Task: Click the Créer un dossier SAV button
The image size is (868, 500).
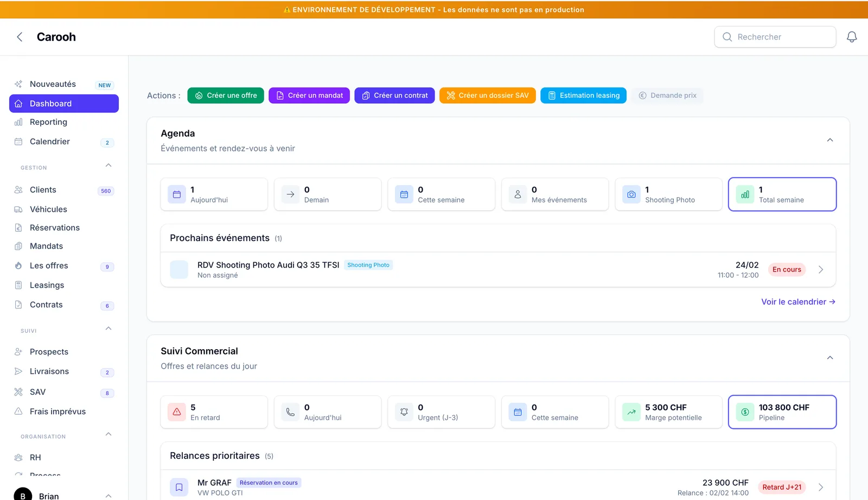Action: point(488,96)
